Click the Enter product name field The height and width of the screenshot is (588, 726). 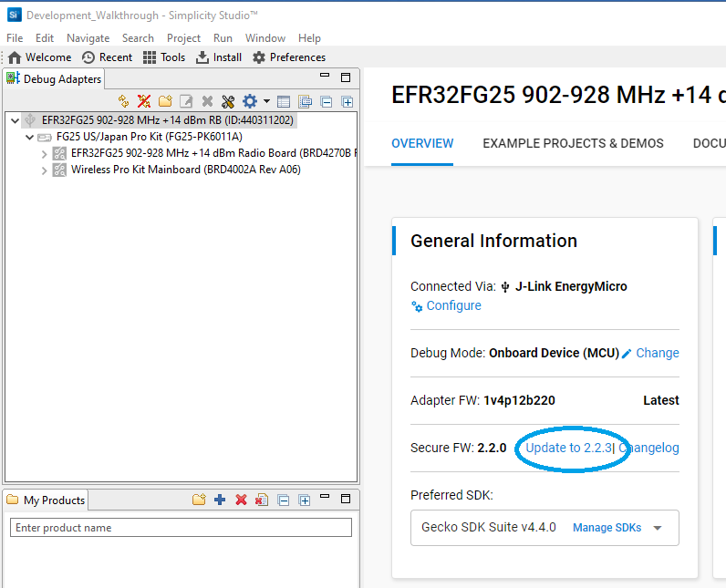(x=181, y=528)
